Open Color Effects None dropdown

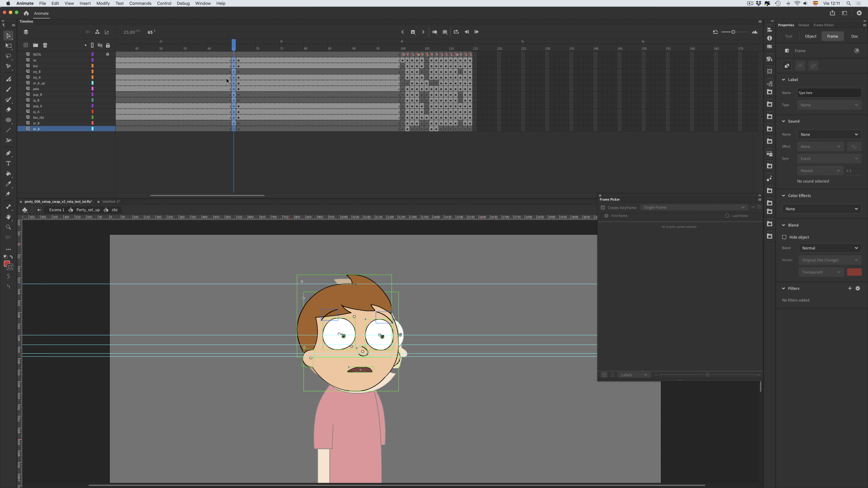tap(821, 209)
